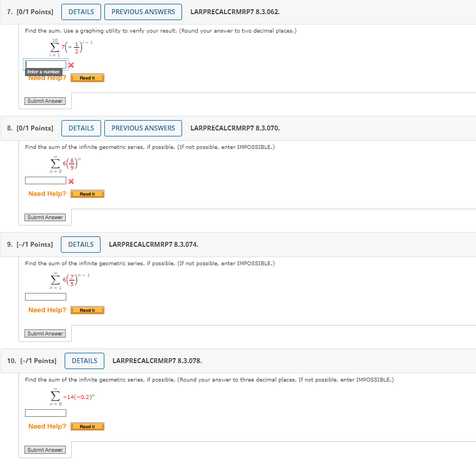Submit Answer for question 10

pyautogui.click(x=45, y=449)
